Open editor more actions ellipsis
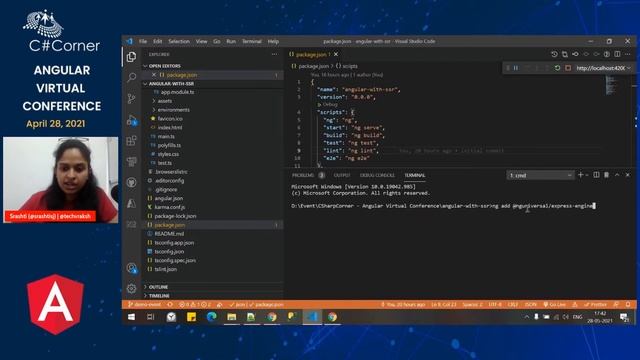This screenshot has width=640, height=360. pos(628,54)
